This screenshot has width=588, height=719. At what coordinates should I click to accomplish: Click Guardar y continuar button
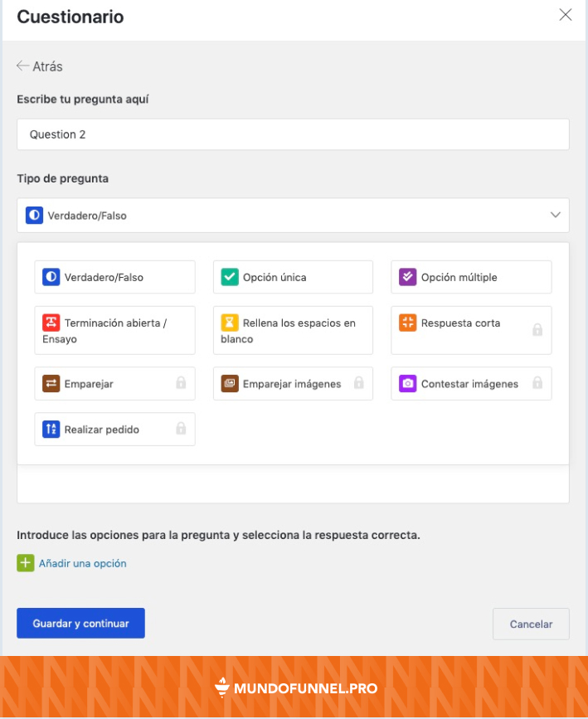[80, 623]
